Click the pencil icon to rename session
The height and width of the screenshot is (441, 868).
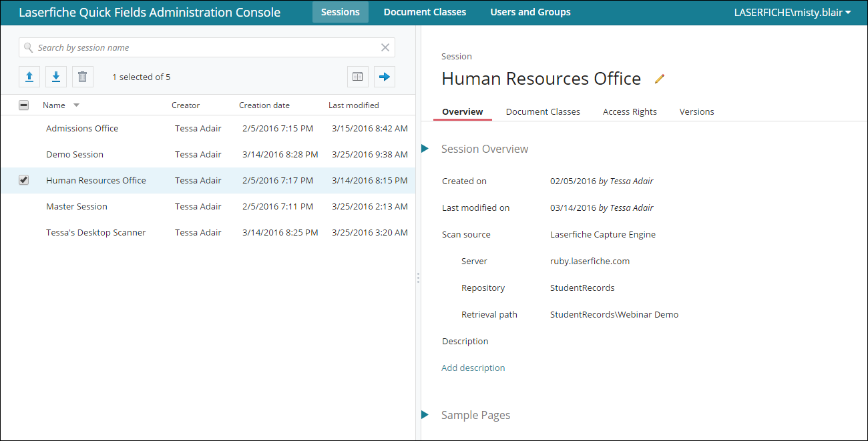coord(660,79)
